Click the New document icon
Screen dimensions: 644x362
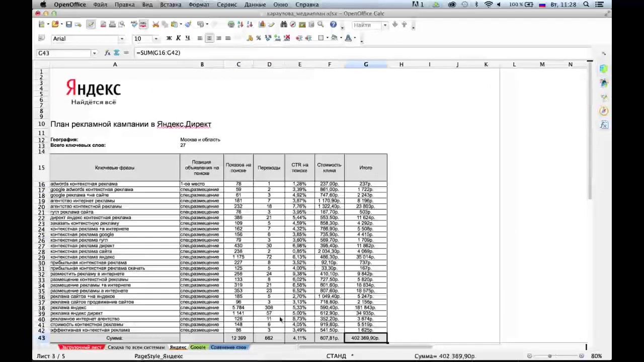41,24
